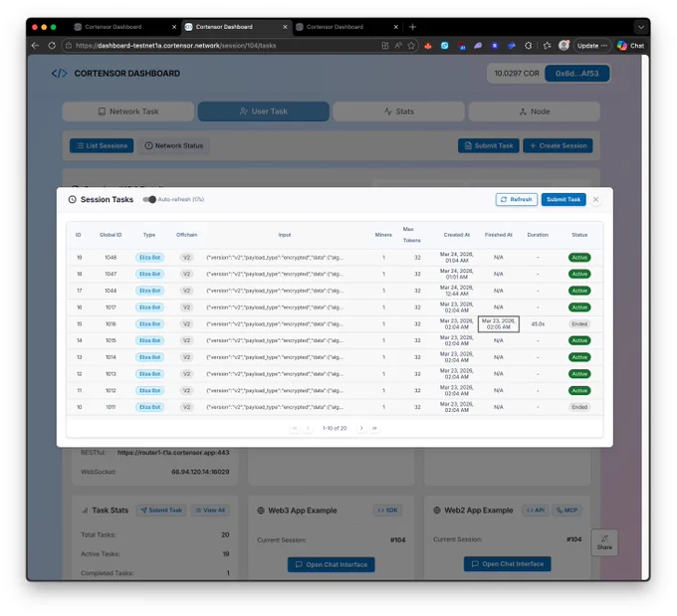Click the browser window vertical scrollbar

point(644,317)
